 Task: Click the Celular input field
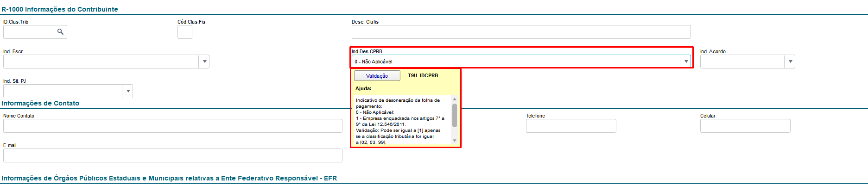pos(745,126)
